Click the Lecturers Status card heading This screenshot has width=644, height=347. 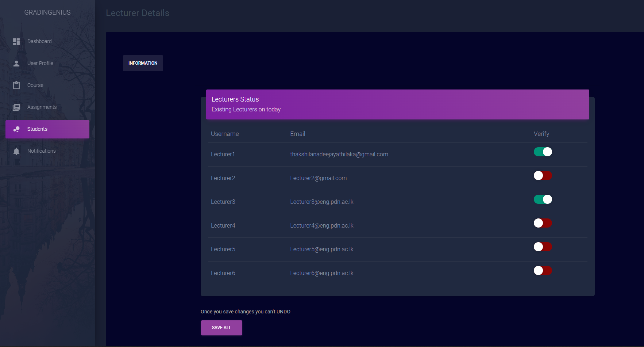tap(235, 99)
